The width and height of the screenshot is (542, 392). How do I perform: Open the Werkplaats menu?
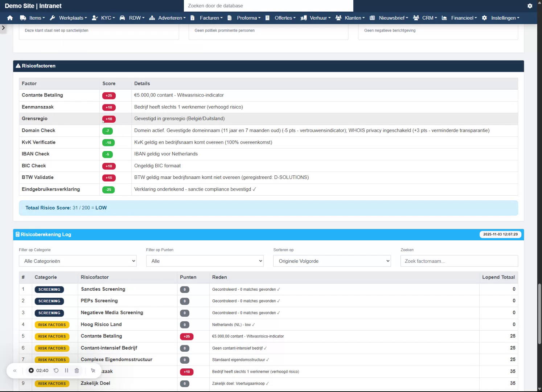pos(73,18)
